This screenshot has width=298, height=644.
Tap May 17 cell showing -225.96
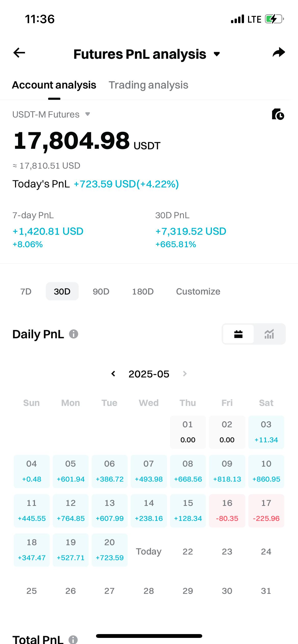click(x=266, y=510)
